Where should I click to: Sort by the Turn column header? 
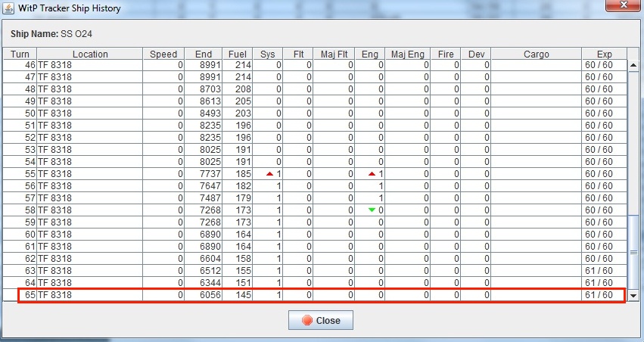click(20, 54)
